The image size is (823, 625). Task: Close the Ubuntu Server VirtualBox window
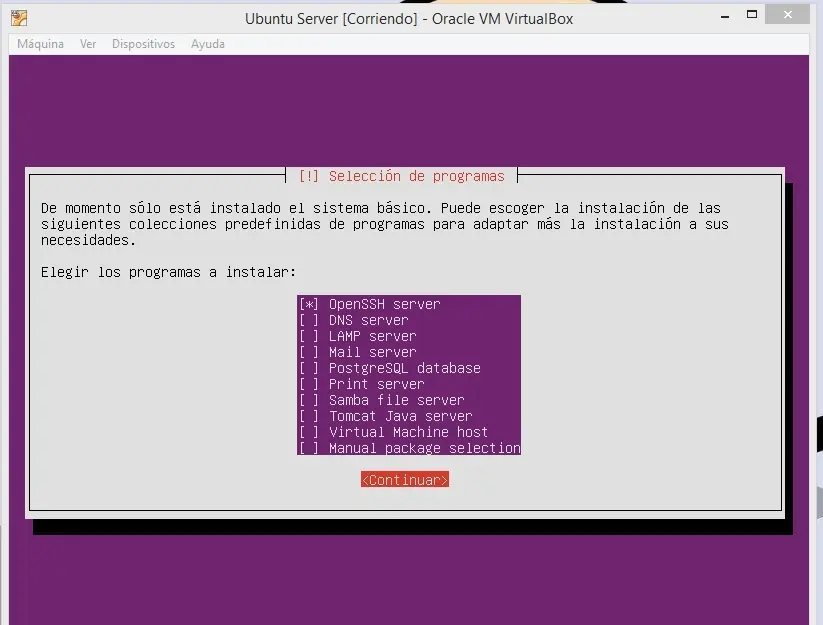pyautogui.click(x=787, y=15)
